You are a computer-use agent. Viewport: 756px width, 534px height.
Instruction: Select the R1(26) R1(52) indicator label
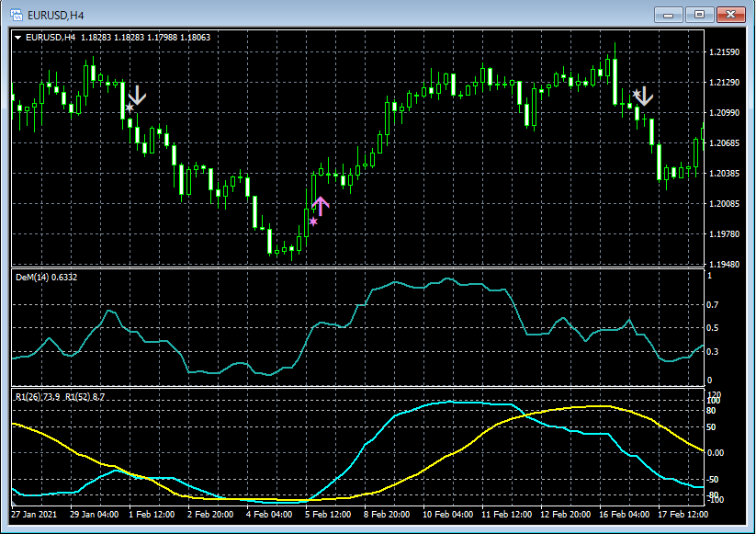61,396
